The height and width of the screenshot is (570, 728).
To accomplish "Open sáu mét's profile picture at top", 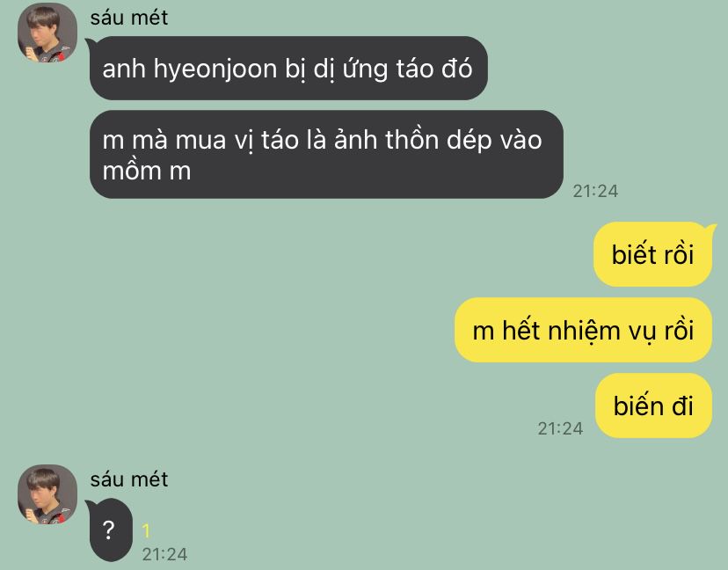I will coord(47,33).
